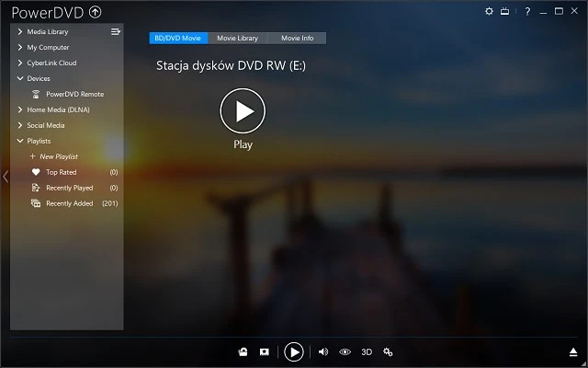Screen dimensions: 588x368
Task: Open help question mark
Action: pyautogui.click(x=527, y=12)
